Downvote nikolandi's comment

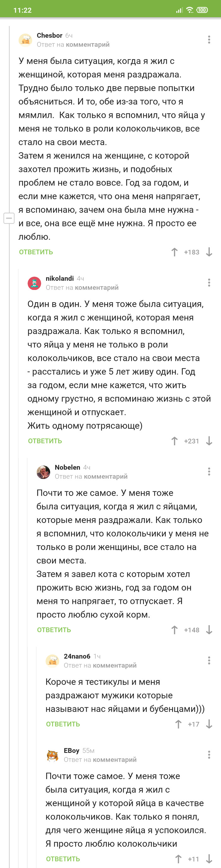click(210, 441)
